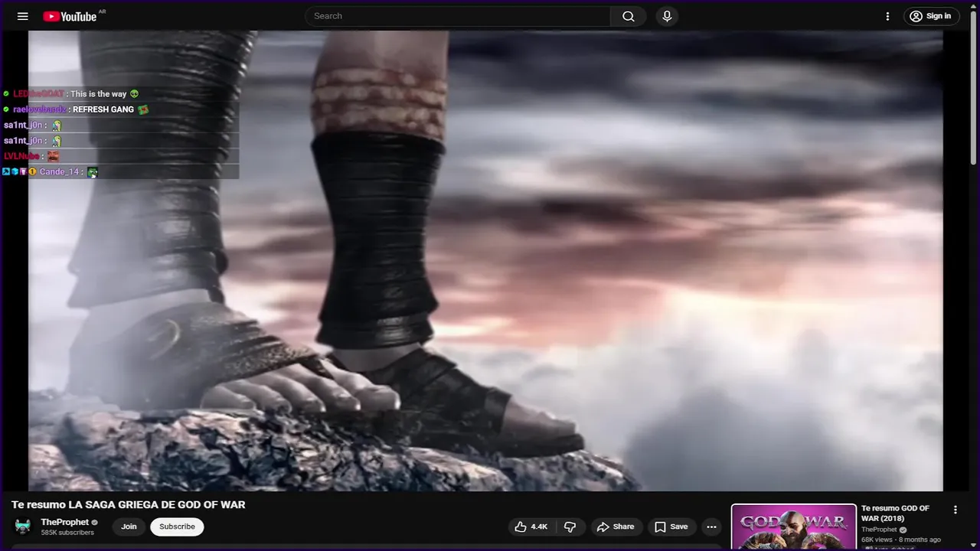Click the Sign in button

[932, 16]
